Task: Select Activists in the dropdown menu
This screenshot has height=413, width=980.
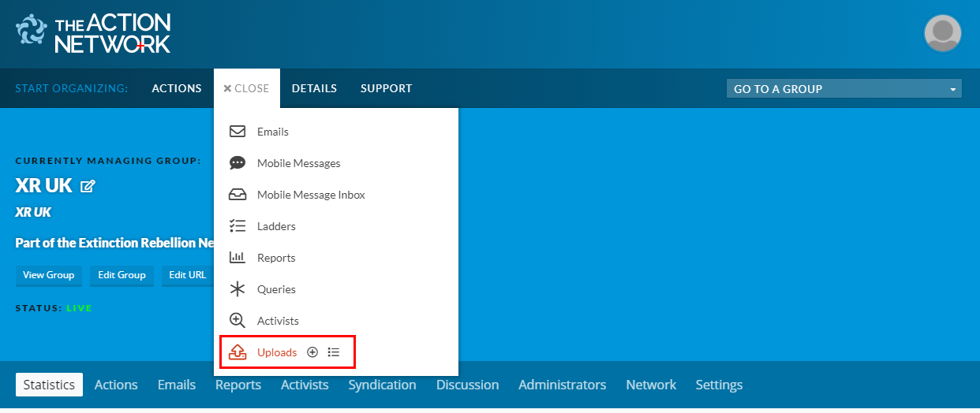Action: (x=278, y=321)
